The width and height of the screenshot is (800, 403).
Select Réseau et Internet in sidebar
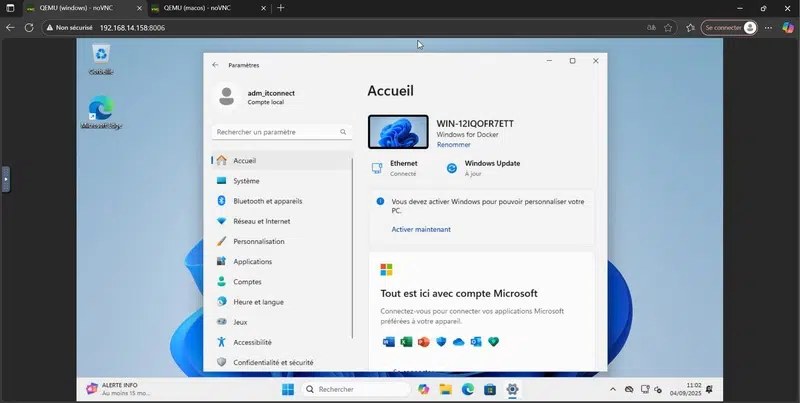pos(261,221)
